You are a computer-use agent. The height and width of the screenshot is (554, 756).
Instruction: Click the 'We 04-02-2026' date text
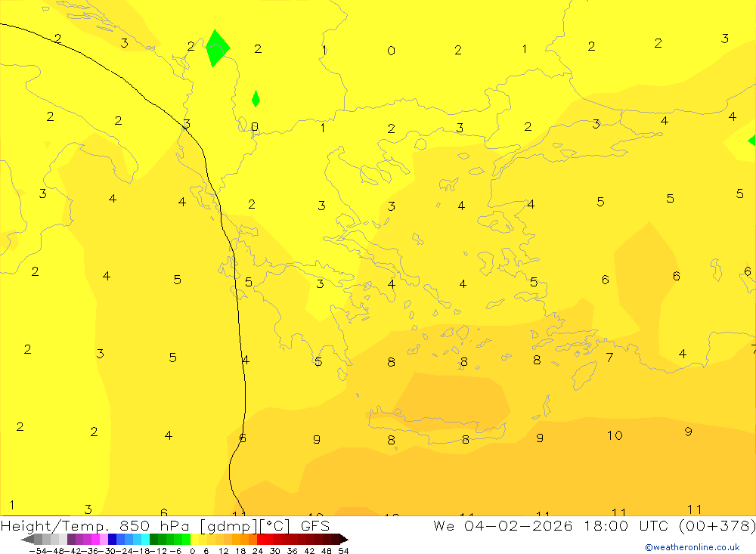tap(503, 525)
